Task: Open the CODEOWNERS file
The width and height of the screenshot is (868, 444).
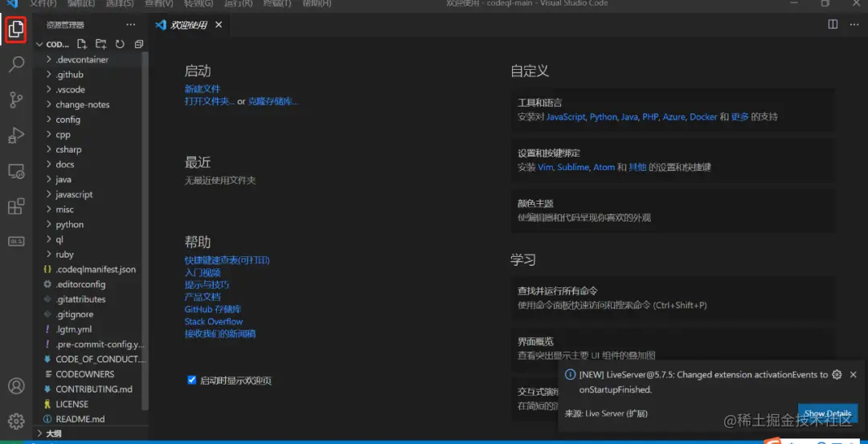Action: [90, 374]
